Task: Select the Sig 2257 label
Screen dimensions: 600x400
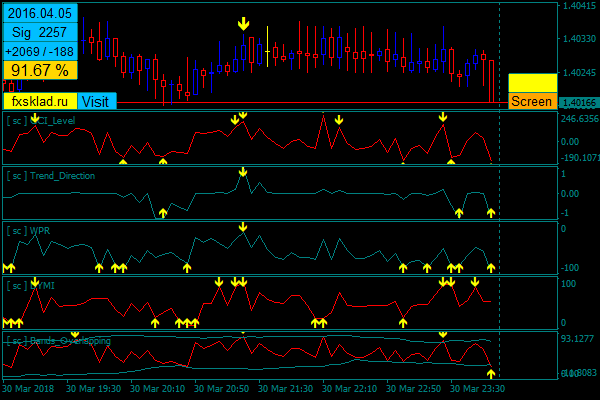Action: click(x=40, y=32)
